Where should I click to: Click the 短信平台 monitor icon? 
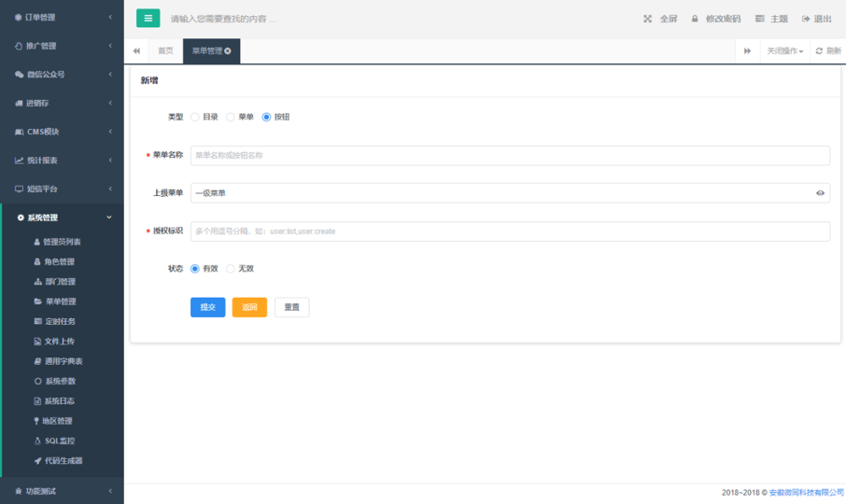(x=20, y=189)
